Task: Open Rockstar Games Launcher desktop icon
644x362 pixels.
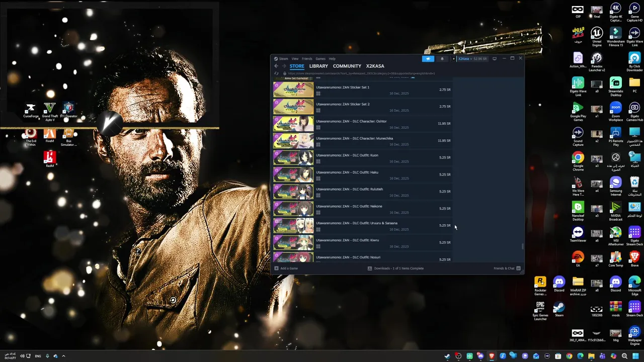Action: click(x=540, y=286)
